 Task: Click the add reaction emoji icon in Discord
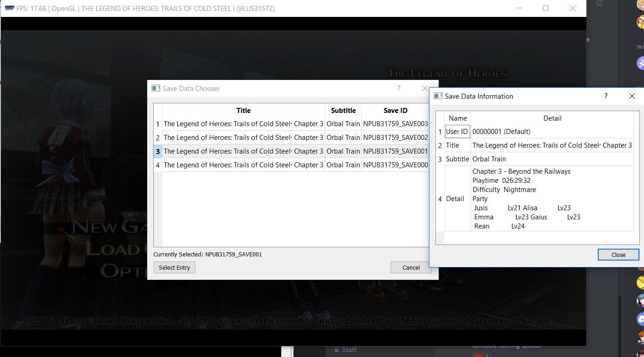600,4
